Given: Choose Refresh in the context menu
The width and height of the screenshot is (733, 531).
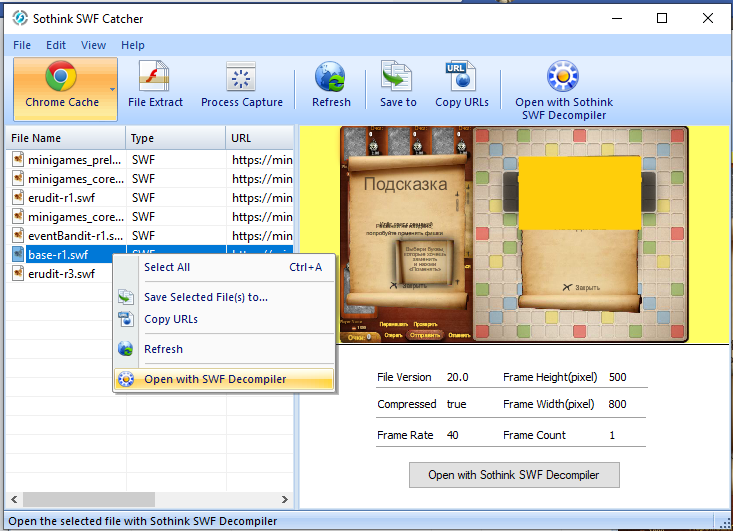Looking at the screenshot, I should pyautogui.click(x=224, y=349).
